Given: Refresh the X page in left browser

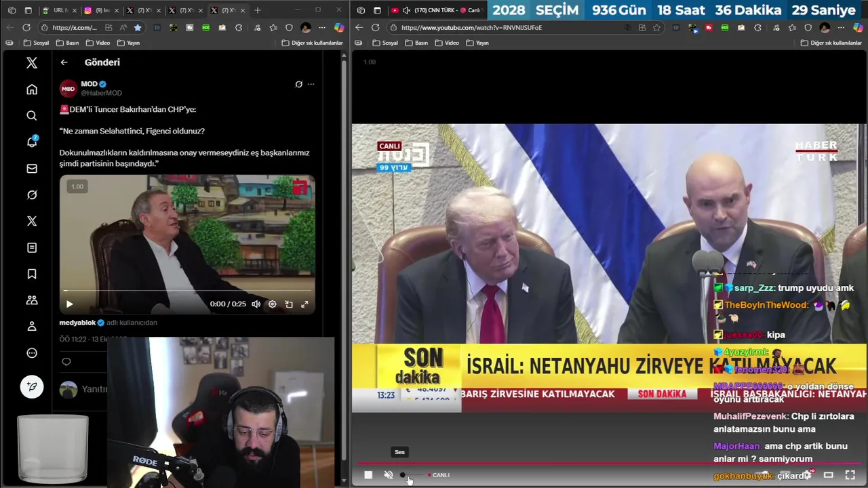Looking at the screenshot, I should point(26,28).
